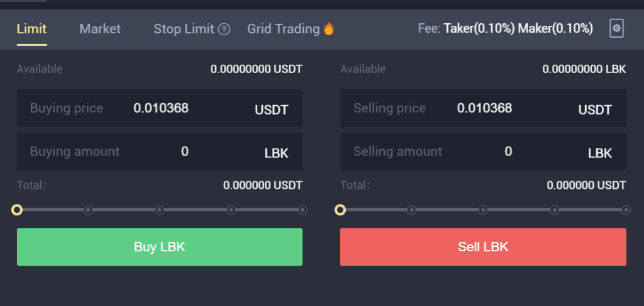644x306 pixels.
Task: Set sell slider to fourth dot (75%)
Action: (x=555, y=210)
